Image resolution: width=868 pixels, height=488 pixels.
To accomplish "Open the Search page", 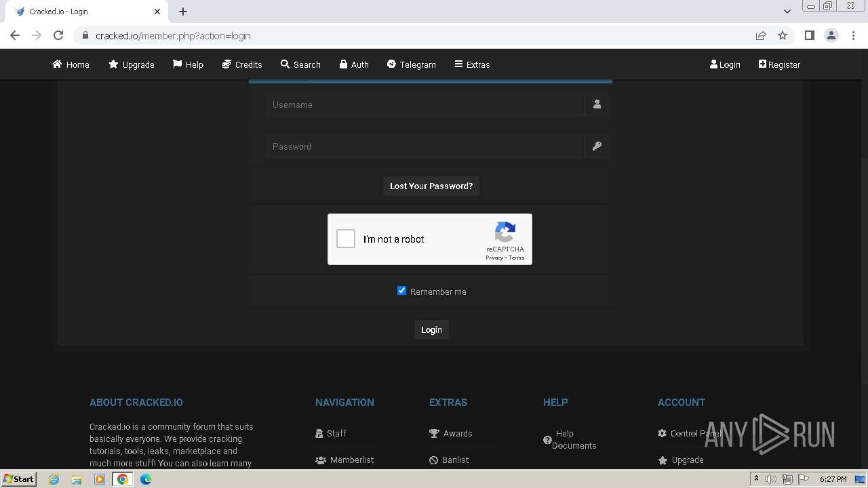I will pos(300,64).
